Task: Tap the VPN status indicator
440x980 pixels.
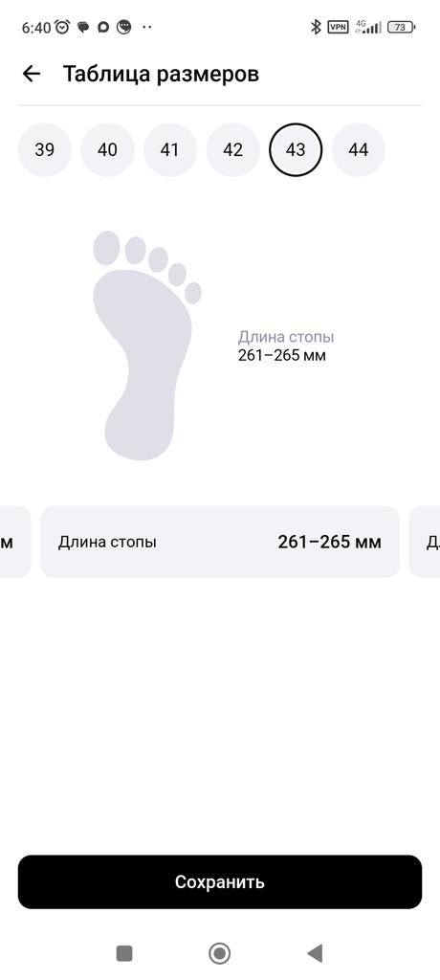Action: pyautogui.click(x=338, y=27)
